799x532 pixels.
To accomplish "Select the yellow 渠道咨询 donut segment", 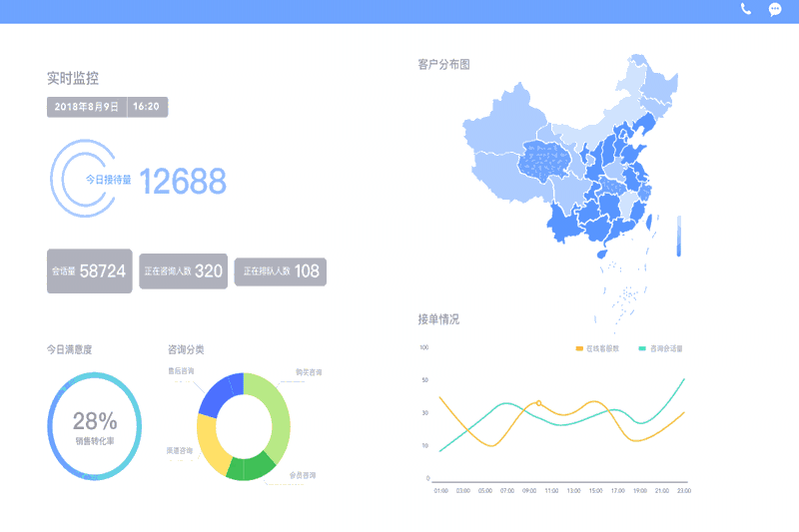I will point(212,446).
